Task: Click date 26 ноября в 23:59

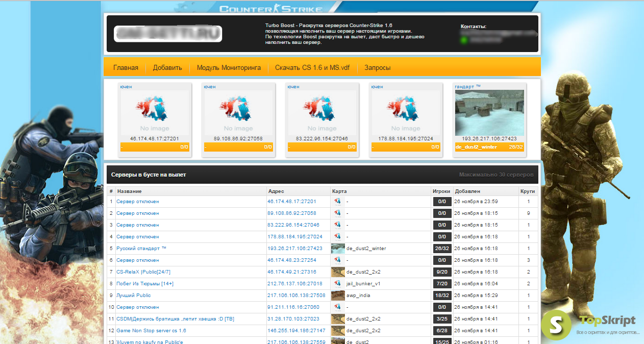Action: point(476,202)
